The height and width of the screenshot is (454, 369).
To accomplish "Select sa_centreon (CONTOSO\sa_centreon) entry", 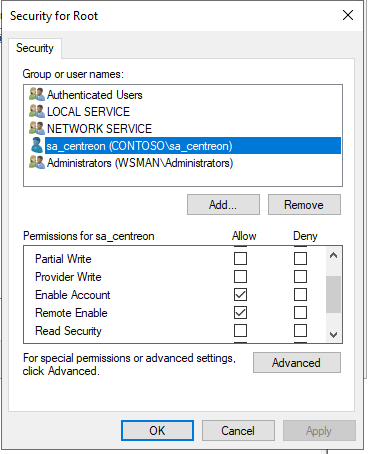I will pyautogui.click(x=193, y=146).
